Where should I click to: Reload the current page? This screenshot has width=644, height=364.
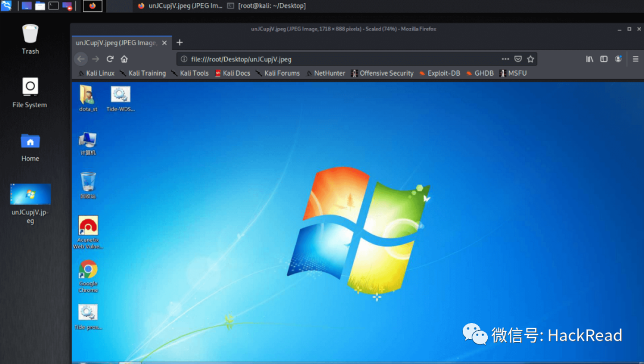(110, 59)
